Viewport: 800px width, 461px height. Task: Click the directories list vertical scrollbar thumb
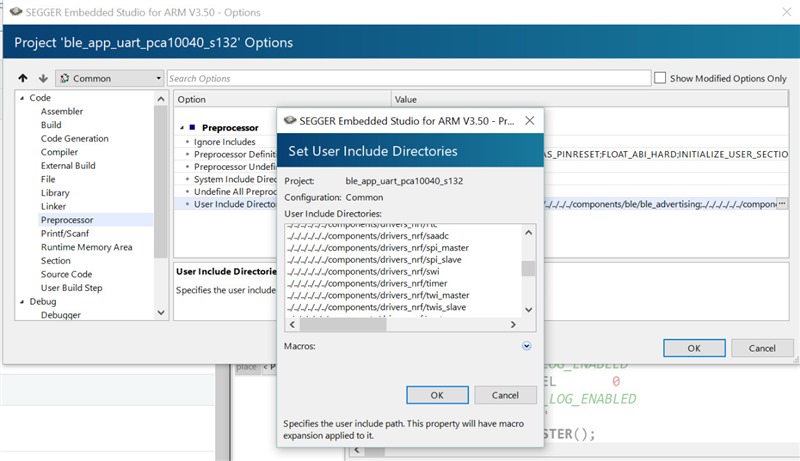[529, 268]
